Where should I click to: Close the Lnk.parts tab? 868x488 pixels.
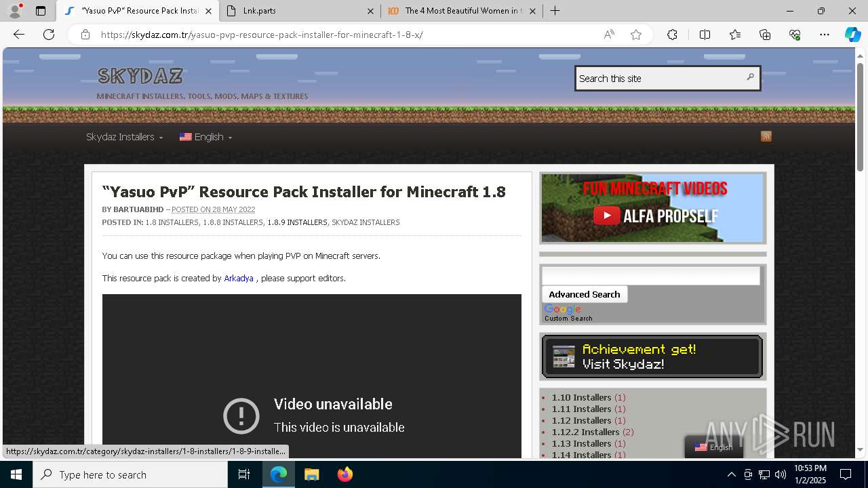click(370, 11)
